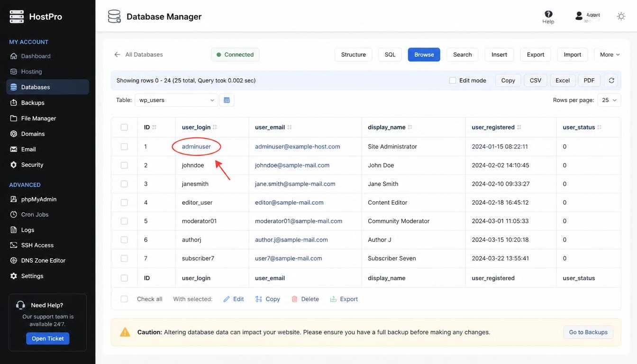The image size is (637, 364).
Task: Sort by user_registered column header
Action: click(497, 127)
